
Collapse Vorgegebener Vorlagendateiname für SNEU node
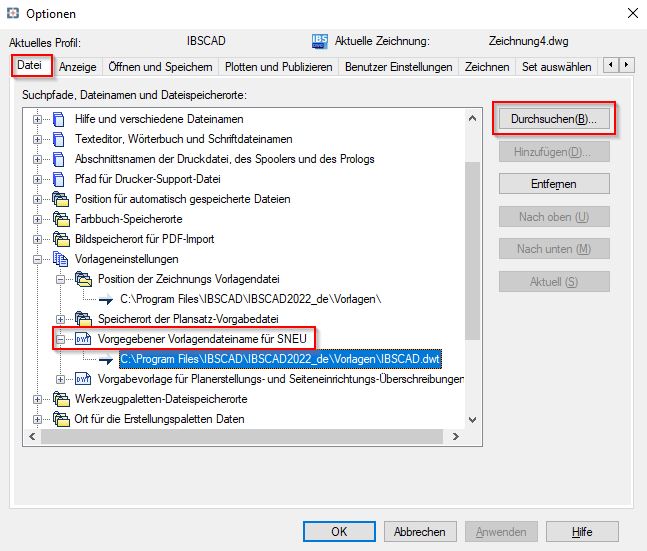click(x=60, y=339)
